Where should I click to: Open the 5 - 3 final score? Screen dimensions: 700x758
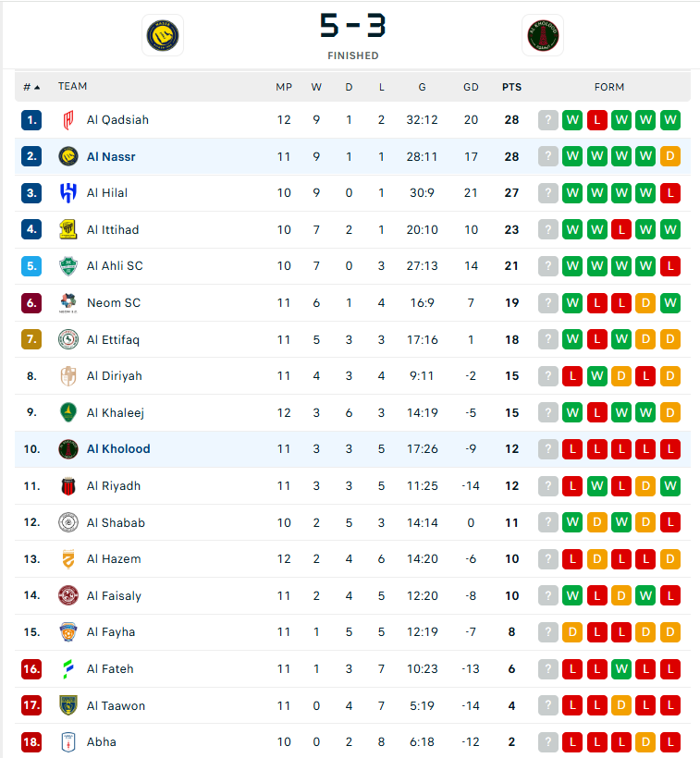(x=353, y=25)
